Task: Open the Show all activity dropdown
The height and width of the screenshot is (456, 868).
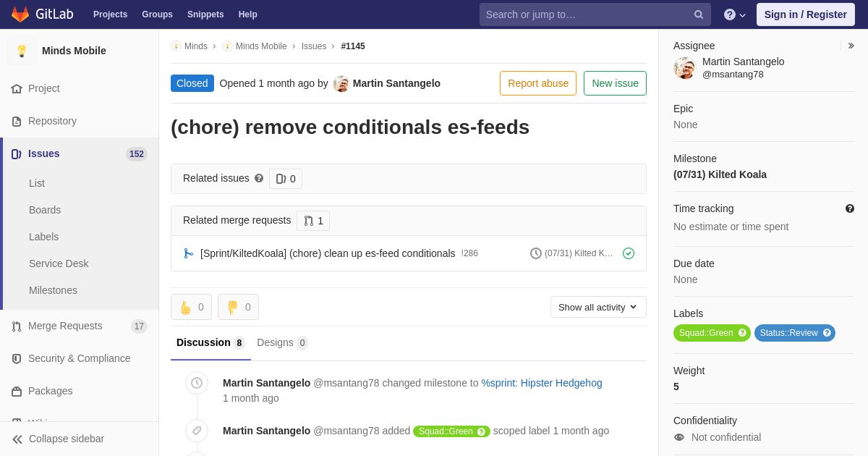Action: 598,307
